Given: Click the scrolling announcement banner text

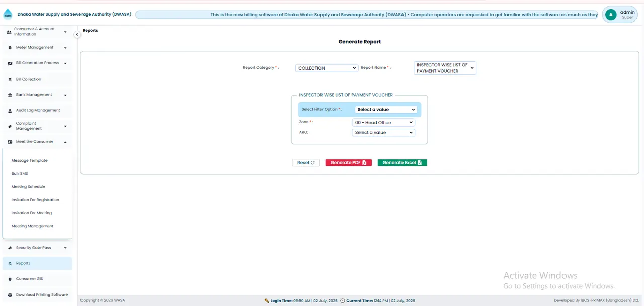Looking at the screenshot, I should (x=404, y=15).
